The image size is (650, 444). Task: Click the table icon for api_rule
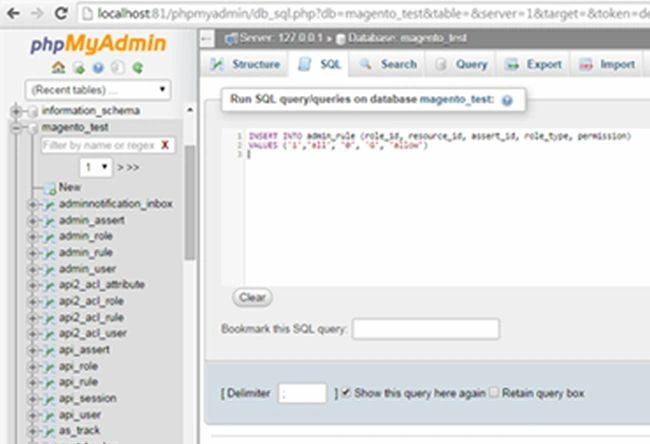click(49, 383)
